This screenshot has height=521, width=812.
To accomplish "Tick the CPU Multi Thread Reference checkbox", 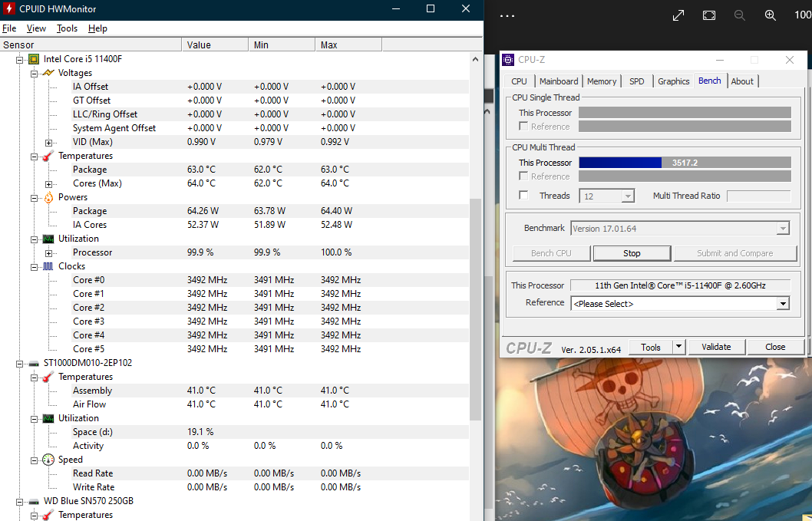I will [523, 176].
